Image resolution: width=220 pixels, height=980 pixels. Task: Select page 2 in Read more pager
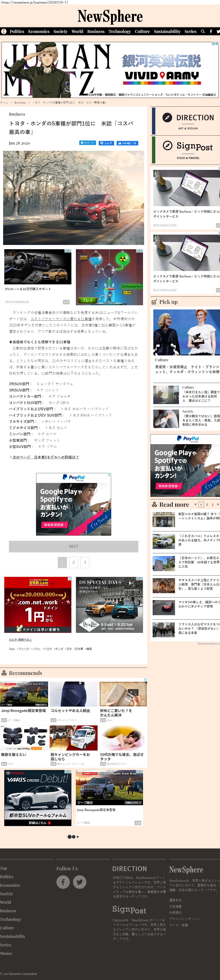pos(207,504)
